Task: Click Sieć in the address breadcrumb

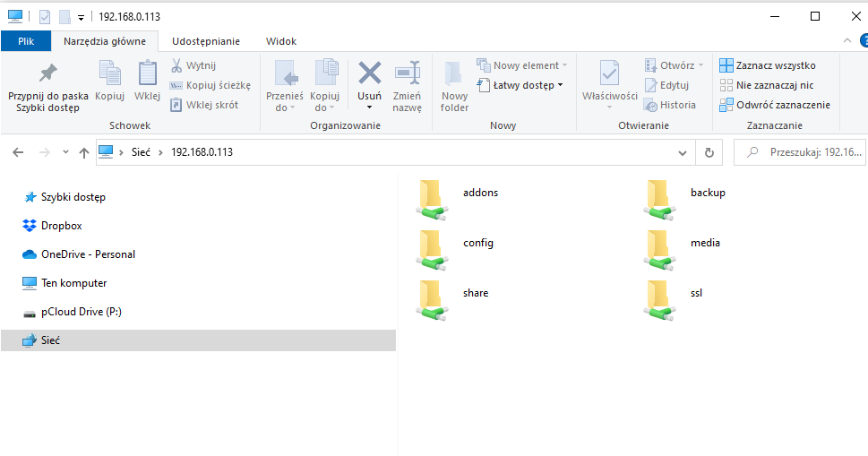Action: click(x=141, y=152)
